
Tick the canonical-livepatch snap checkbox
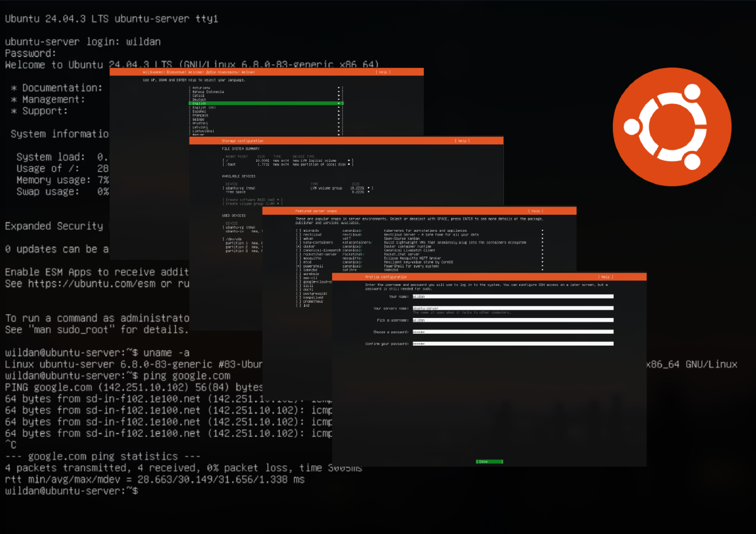pyautogui.click(x=298, y=250)
